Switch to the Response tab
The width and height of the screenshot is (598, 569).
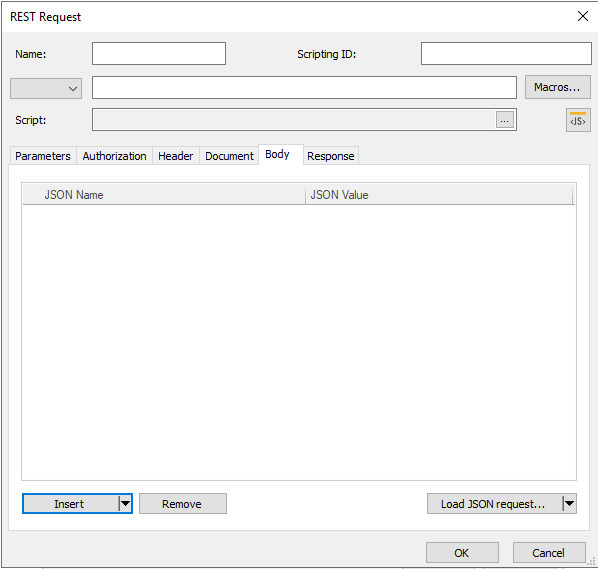[x=331, y=156]
